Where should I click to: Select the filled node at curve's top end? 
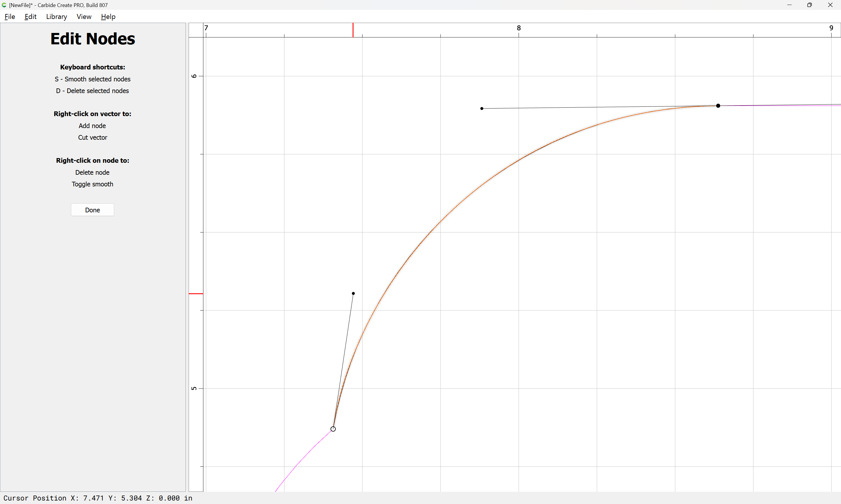[718, 106]
